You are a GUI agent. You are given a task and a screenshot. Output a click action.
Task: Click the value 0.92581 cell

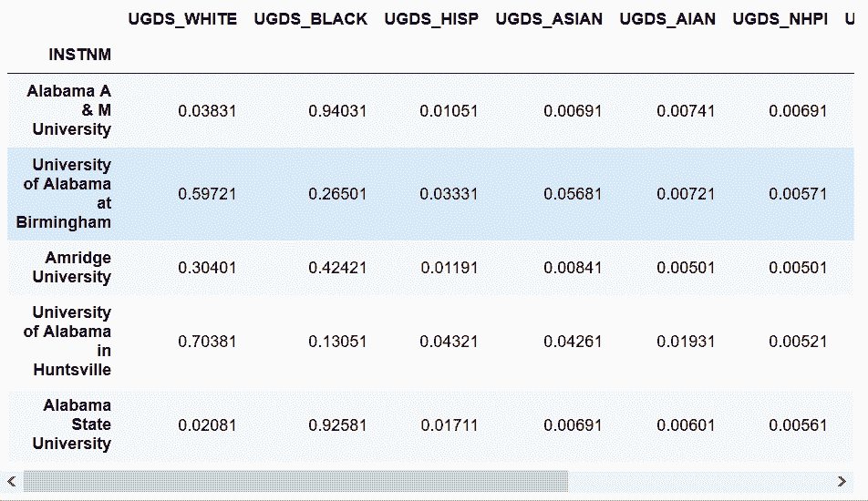(x=337, y=425)
